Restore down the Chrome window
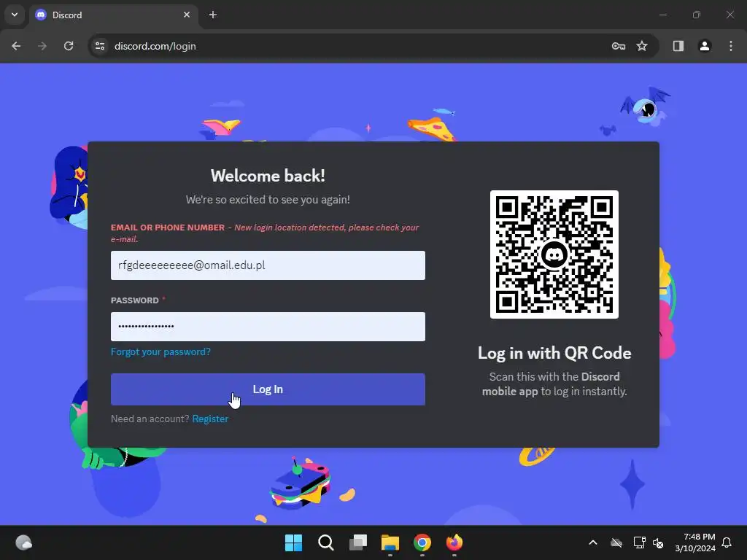 tap(697, 15)
